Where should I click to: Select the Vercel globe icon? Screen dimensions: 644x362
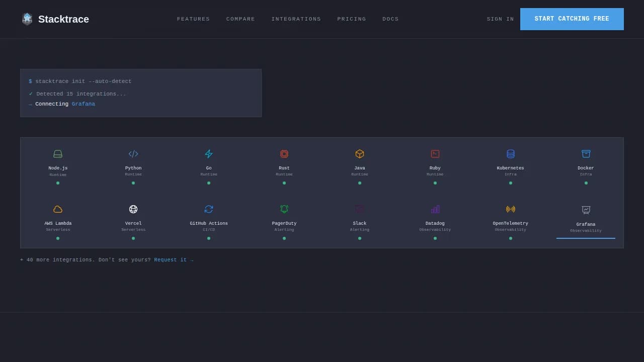133,209
